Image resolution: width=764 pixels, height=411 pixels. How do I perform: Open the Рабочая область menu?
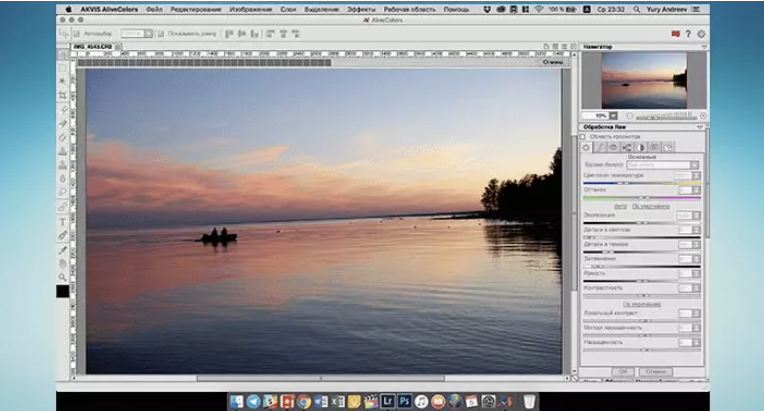pos(409,9)
